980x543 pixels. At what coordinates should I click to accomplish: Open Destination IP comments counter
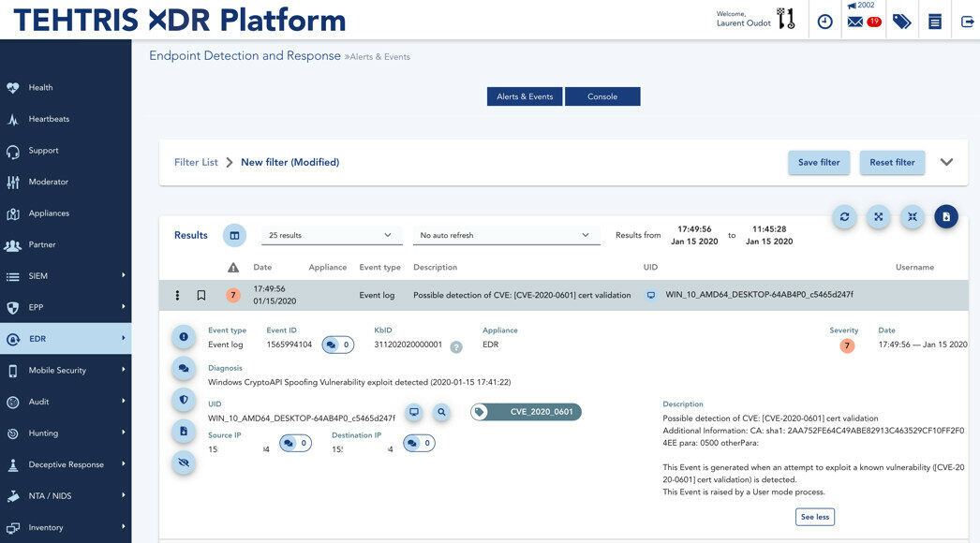coord(420,443)
